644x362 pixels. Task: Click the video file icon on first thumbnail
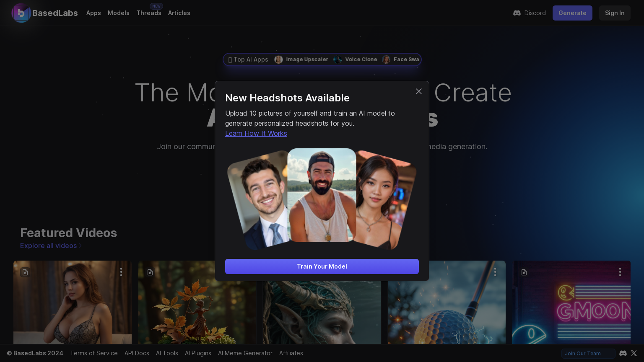point(25,272)
